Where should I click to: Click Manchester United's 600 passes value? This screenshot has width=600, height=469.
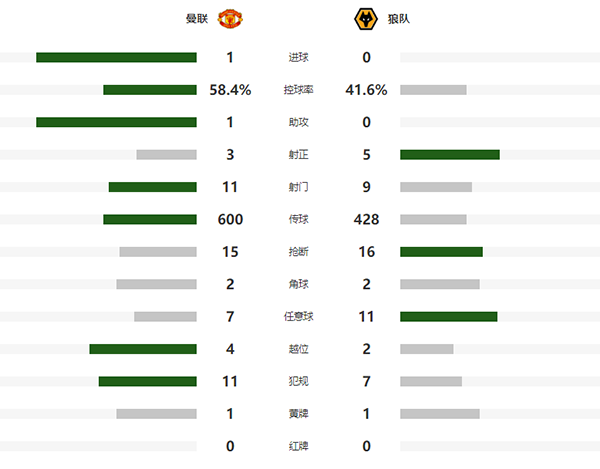tap(230, 220)
